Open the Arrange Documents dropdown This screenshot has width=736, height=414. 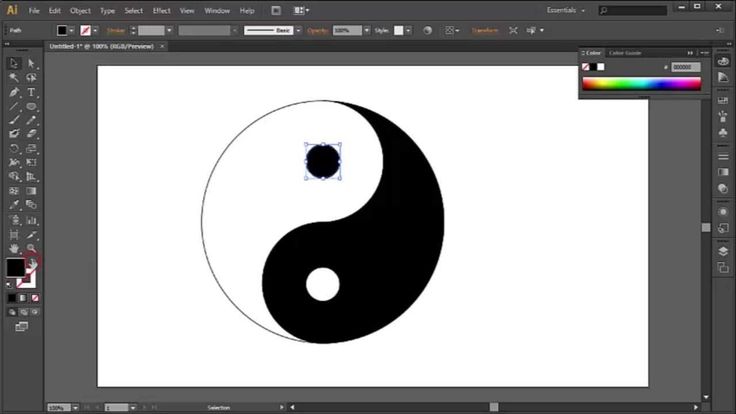click(301, 10)
